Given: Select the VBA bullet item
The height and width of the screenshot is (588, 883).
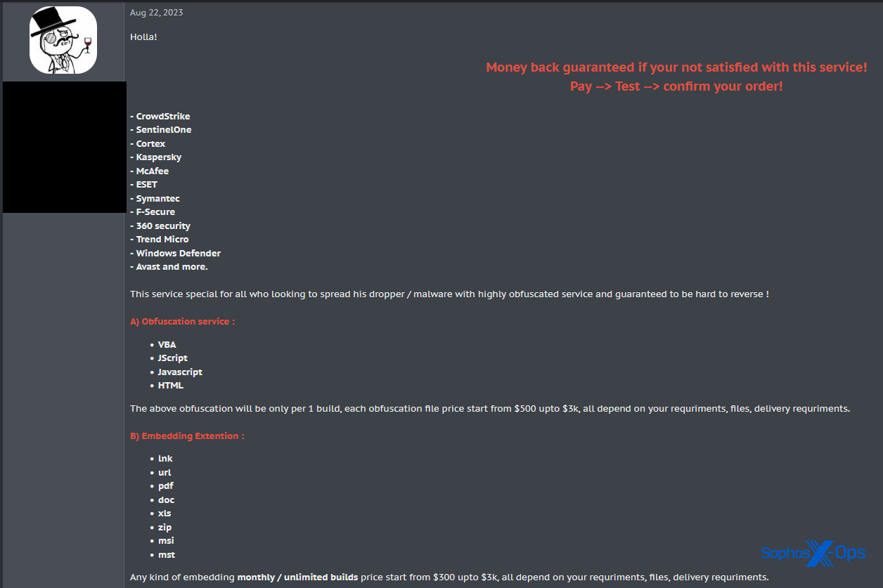Looking at the screenshot, I should [x=167, y=345].
